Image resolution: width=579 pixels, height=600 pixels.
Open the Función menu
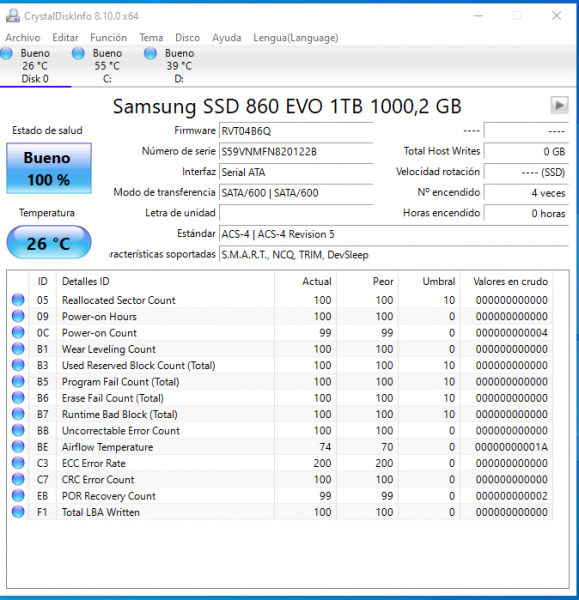pyautogui.click(x=108, y=38)
